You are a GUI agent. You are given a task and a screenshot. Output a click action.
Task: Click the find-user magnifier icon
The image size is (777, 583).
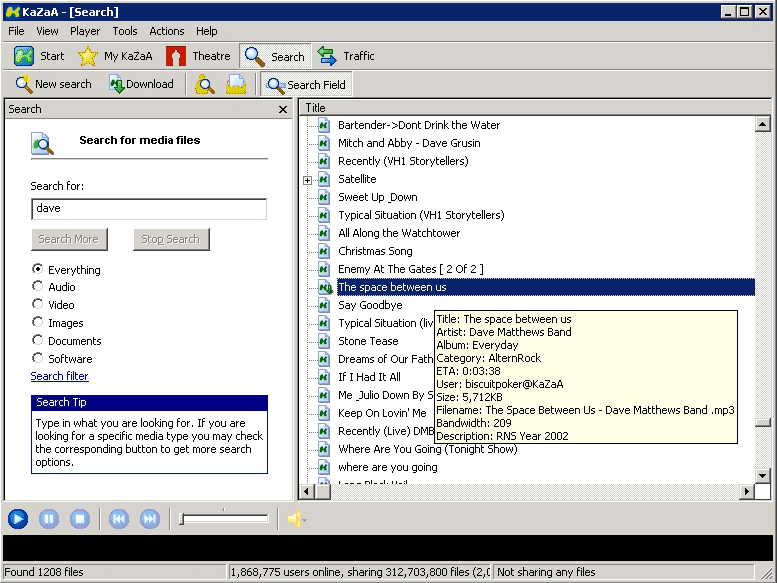pyautogui.click(x=205, y=84)
